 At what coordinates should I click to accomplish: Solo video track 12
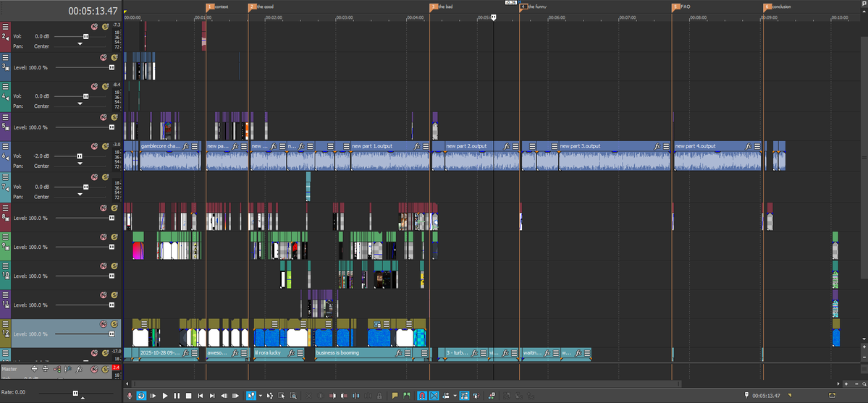click(x=114, y=324)
